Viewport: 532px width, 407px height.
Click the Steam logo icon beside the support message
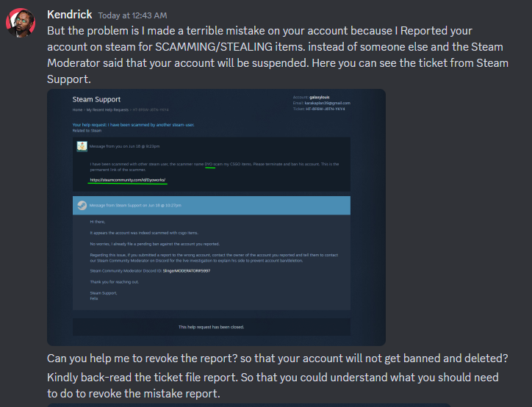pyautogui.click(x=82, y=206)
